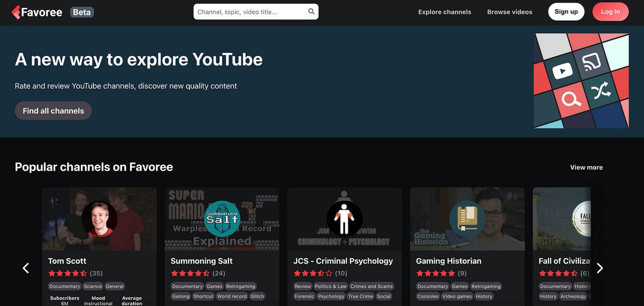Click the Fall of Civilizations avatar
The width and height of the screenshot is (644, 306).
582,218
